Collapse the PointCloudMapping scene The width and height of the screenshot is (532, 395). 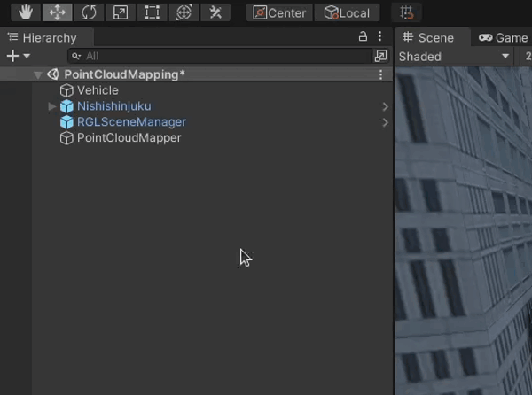click(x=37, y=75)
